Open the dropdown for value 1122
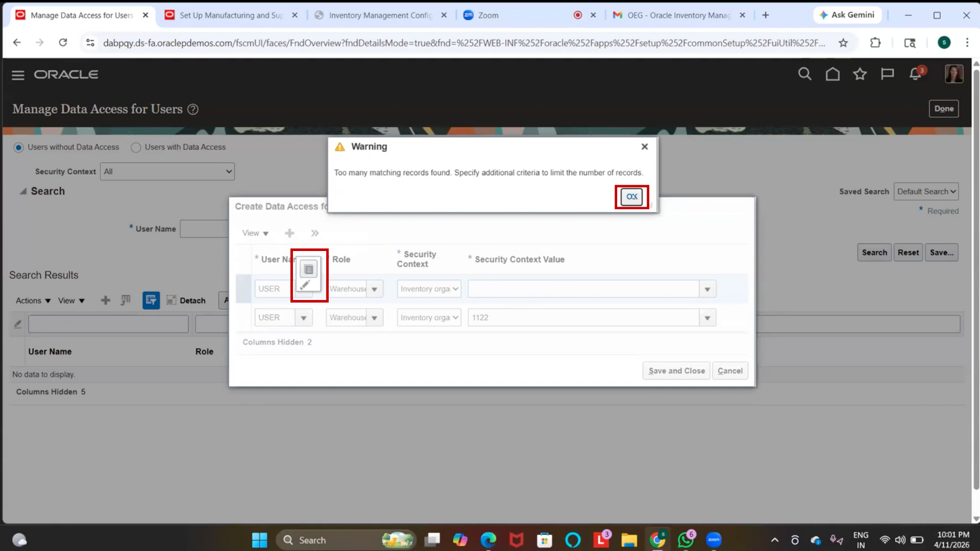Image resolution: width=980 pixels, height=551 pixels. 707,318
